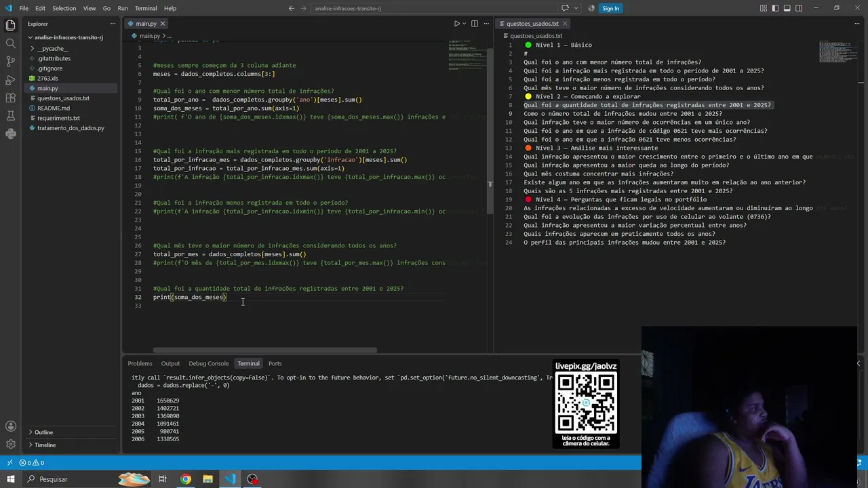The width and height of the screenshot is (868, 488).
Task: Split the main.py editor to the right
Action: coord(475,24)
